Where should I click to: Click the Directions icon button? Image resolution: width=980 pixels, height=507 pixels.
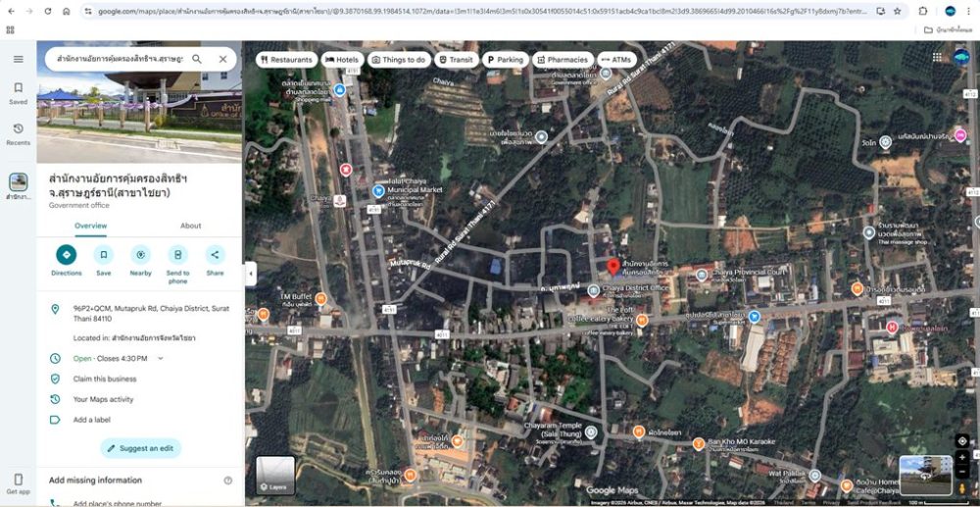point(66,255)
